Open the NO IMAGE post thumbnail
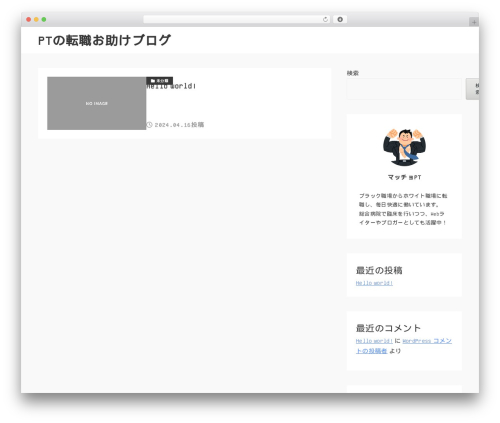Viewport: 500px width, 423px height. pyautogui.click(x=97, y=103)
